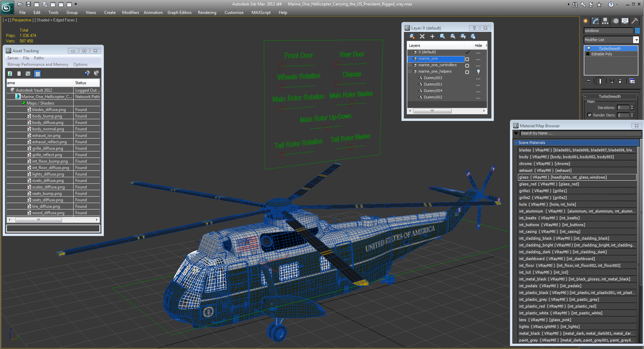Toggle Show End Result icon below modifier stack
The height and width of the screenshot is (349, 644).
pyautogui.click(x=600, y=81)
